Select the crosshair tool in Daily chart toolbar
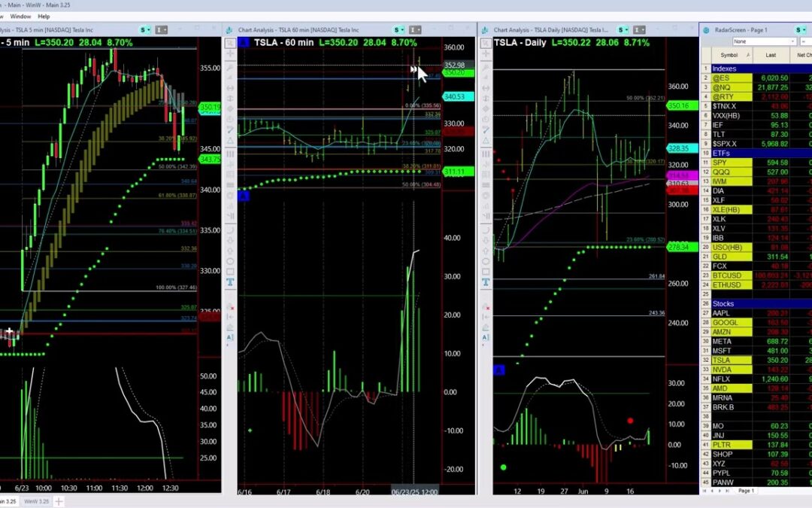Viewport: 812px width, 508px height. point(486,54)
